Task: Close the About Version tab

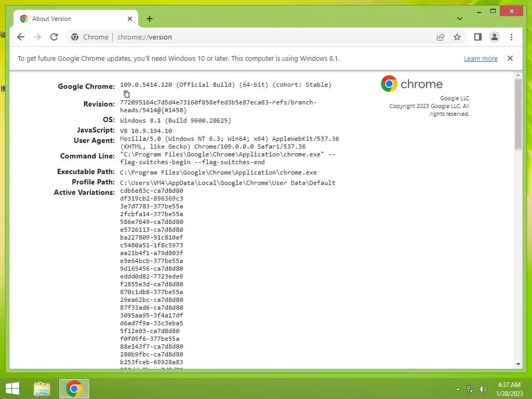Action: point(129,19)
